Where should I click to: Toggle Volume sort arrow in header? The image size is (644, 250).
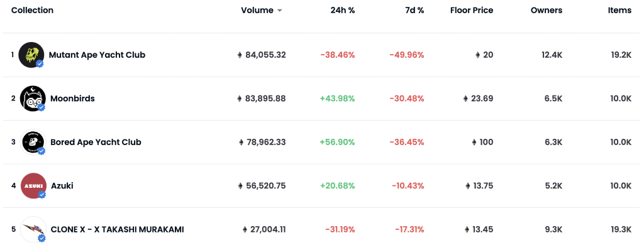(x=280, y=11)
